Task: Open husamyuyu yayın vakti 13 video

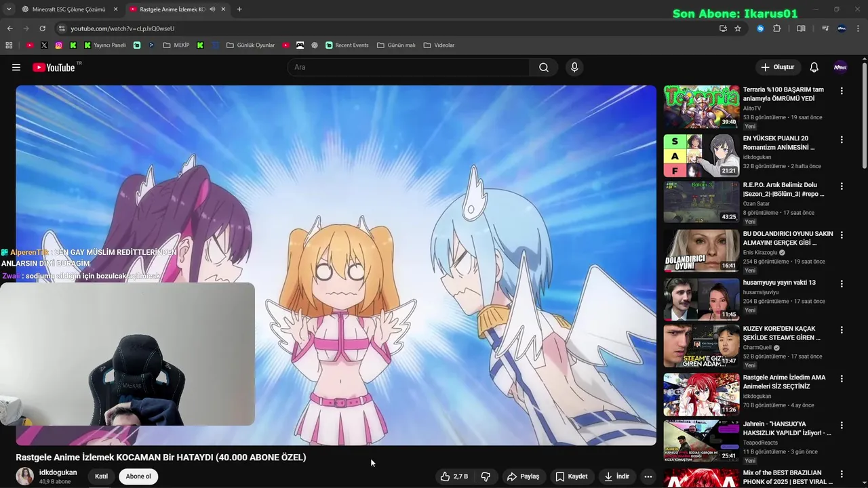Action: point(779,283)
